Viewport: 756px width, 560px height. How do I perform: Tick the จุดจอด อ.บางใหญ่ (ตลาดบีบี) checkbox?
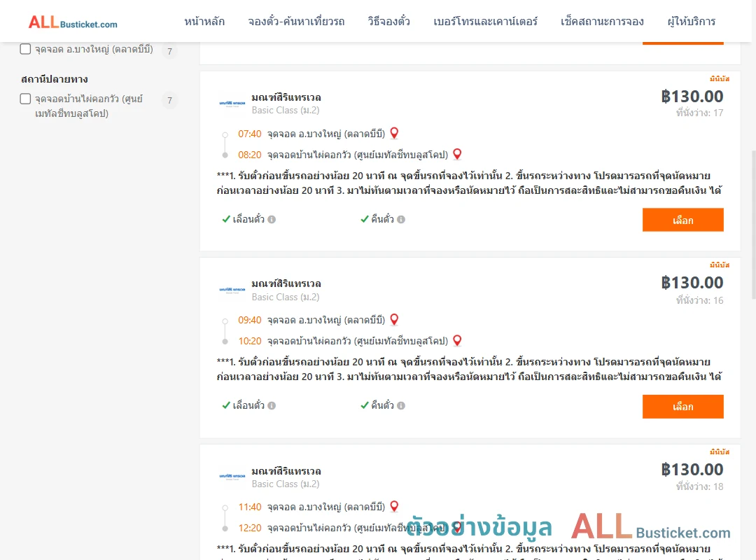[x=26, y=49]
